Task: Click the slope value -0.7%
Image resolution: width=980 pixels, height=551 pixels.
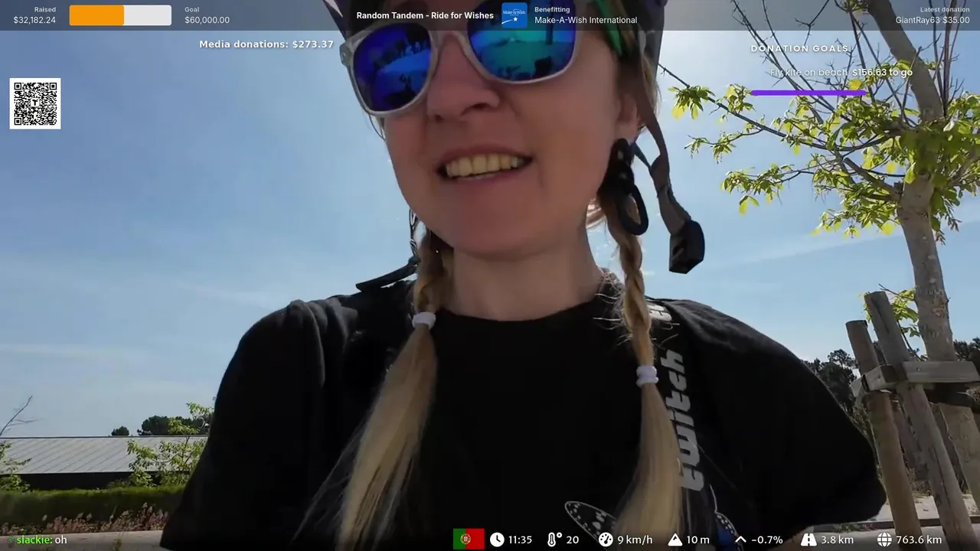Action: pos(767,540)
